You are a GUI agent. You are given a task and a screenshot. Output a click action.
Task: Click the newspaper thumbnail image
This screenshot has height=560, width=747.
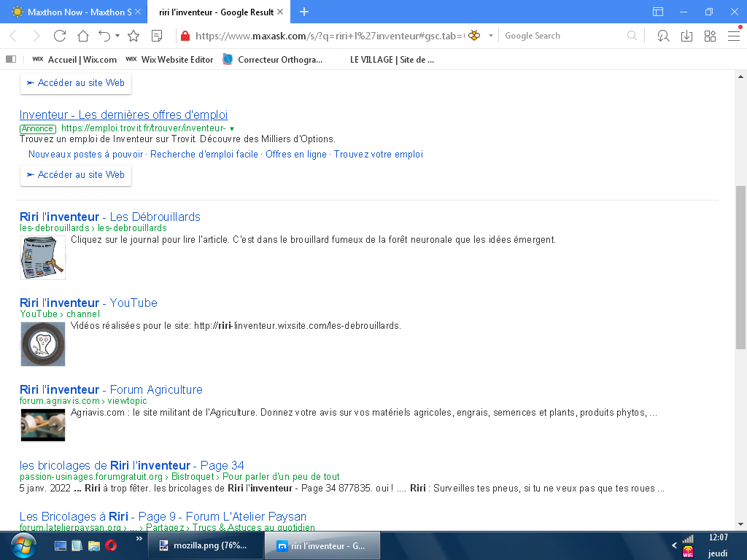(x=43, y=257)
